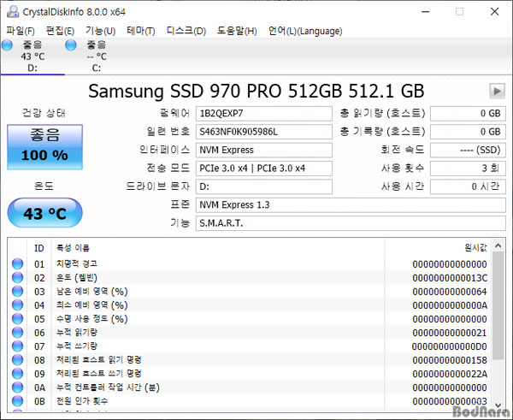Click status circle for attribute 06
Viewport: 513px width, 420px height.
(18, 333)
